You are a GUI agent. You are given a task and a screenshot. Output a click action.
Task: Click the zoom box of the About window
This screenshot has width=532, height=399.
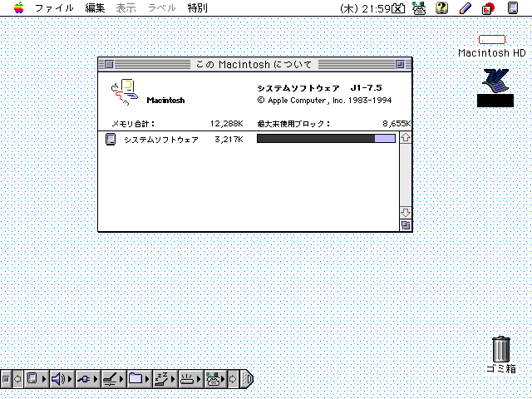tap(400, 64)
